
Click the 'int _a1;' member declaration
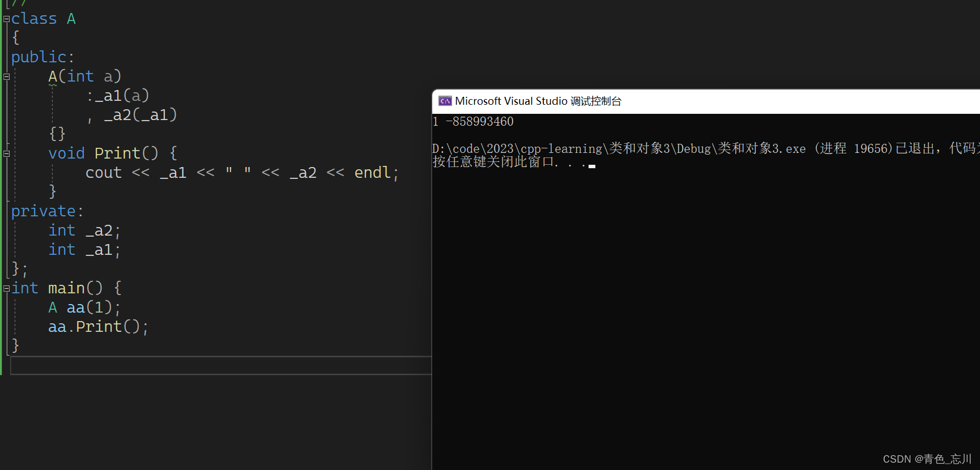tap(84, 250)
